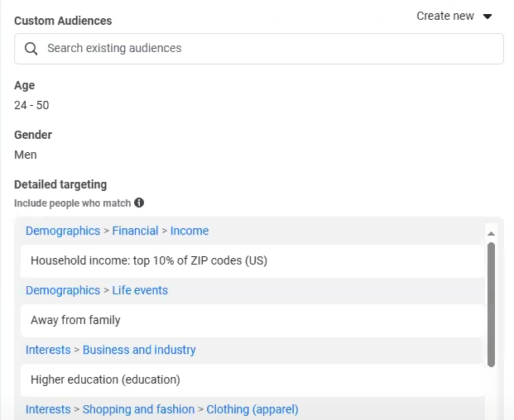This screenshot has width=514, height=420.
Task: Open the Income breadcrumb link
Action: (190, 231)
